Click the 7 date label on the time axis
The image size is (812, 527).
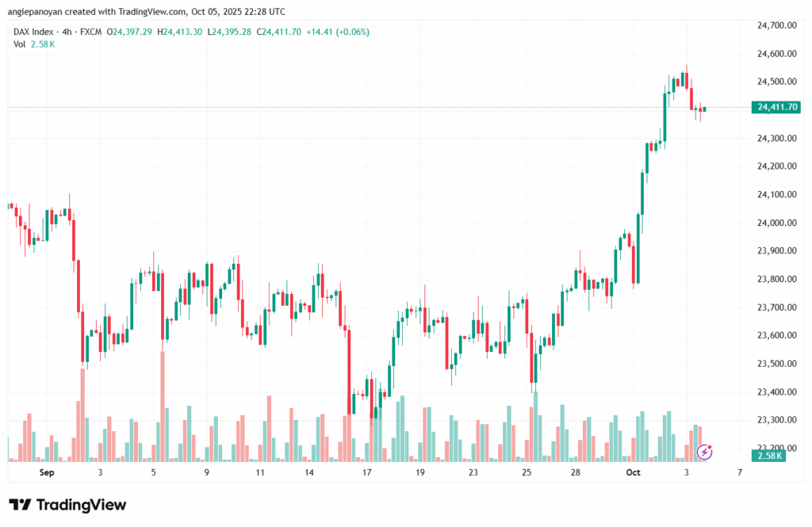point(739,472)
